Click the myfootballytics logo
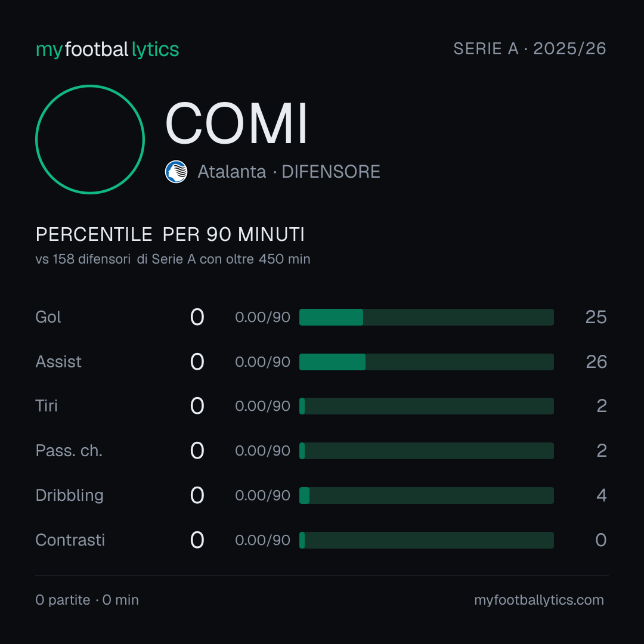The image size is (644, 644). click(x=107, y=49)
